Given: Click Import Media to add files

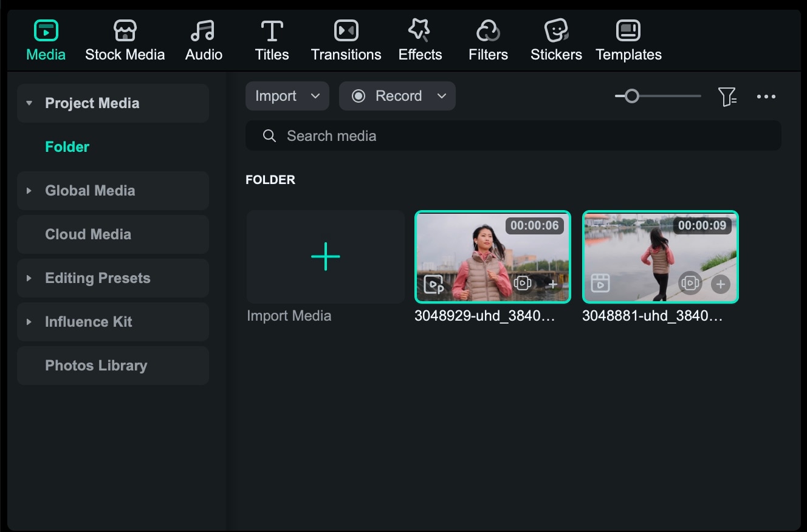Looking at the screenshot, I should tap(325, 256).
